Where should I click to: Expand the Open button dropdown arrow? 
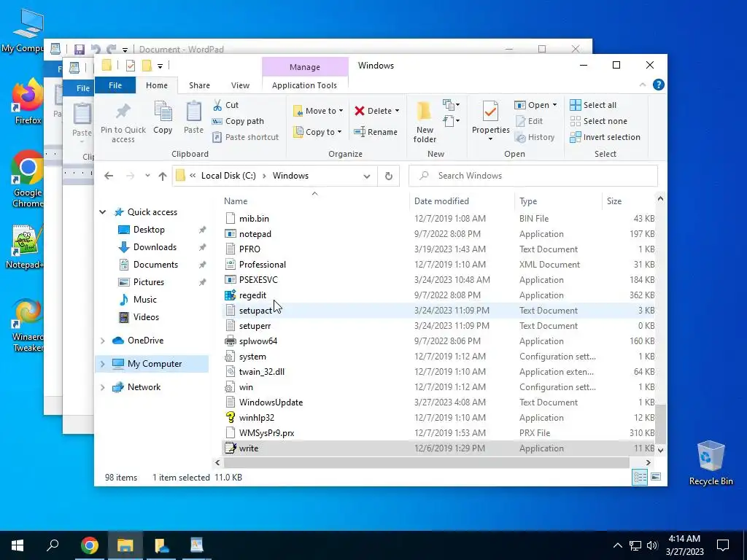pos(554,105)
